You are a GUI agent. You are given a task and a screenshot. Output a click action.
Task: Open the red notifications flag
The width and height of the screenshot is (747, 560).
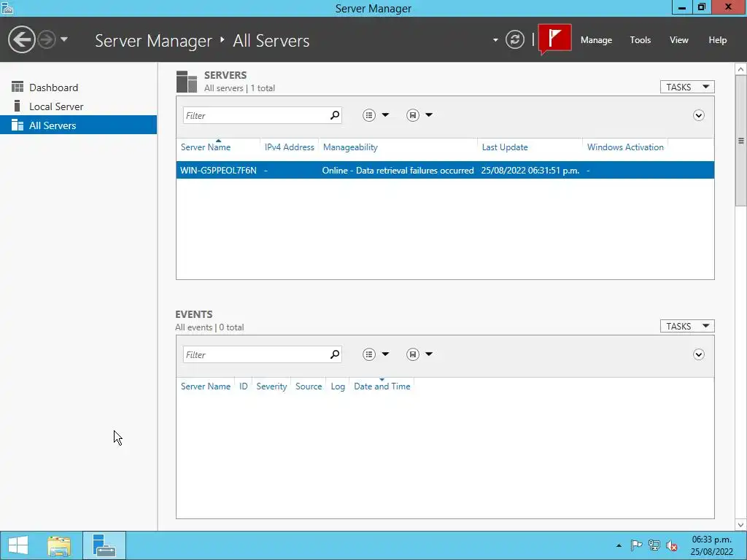click(x=555, y=39)
